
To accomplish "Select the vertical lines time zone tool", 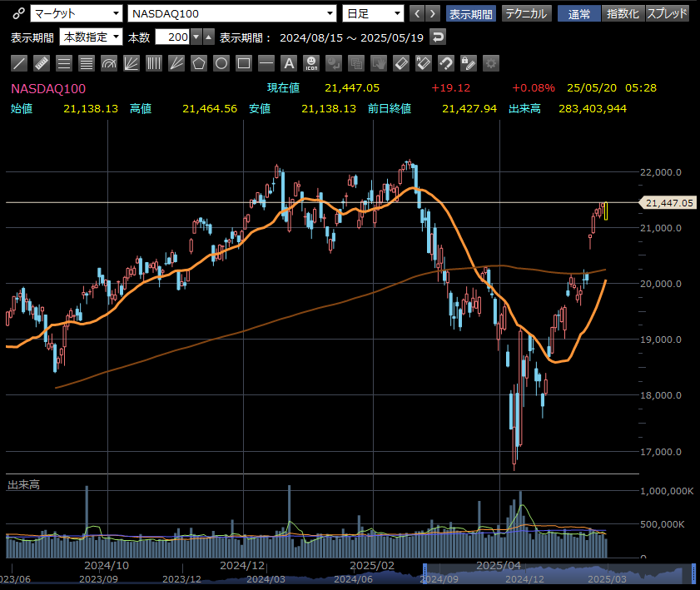I will coord(154,63).
